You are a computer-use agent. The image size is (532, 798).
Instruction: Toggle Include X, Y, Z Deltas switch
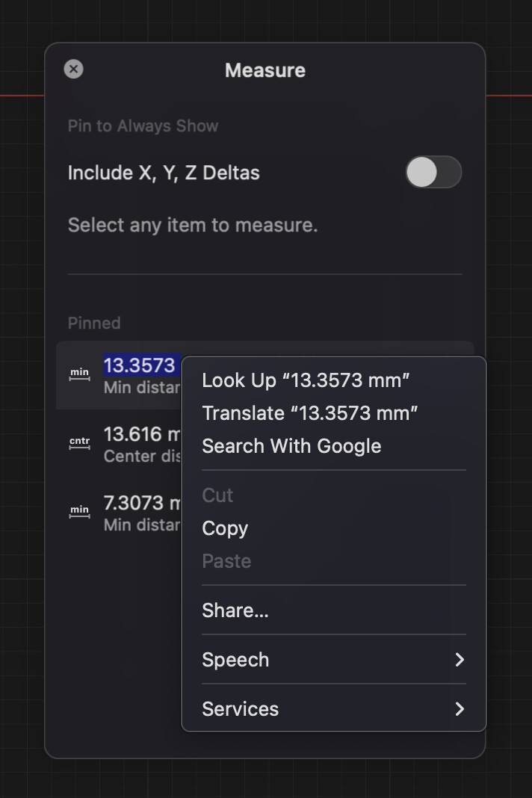click(x=433, y=172)
